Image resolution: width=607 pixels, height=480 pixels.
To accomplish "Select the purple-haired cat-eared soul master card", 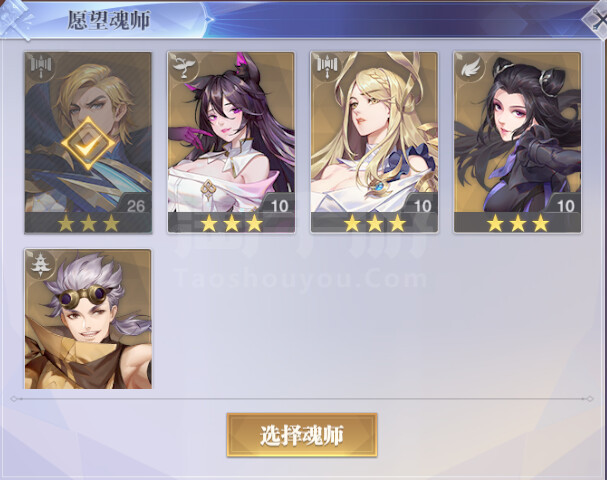I will click(231, 142).
